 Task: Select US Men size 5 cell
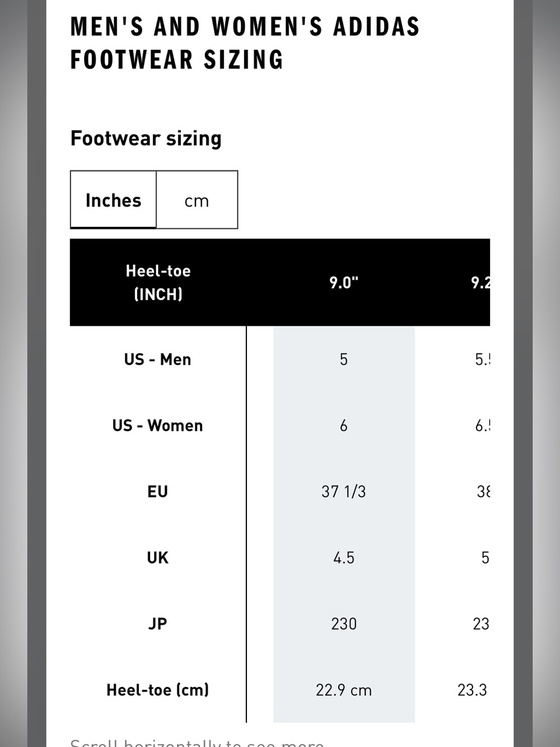[x=344, y=359]
